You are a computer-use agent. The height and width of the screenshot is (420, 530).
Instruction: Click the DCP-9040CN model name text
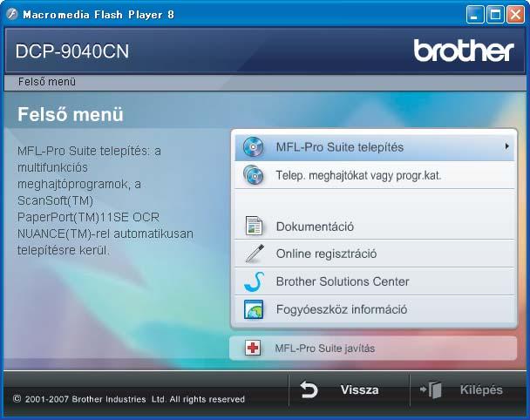point(72,51)
